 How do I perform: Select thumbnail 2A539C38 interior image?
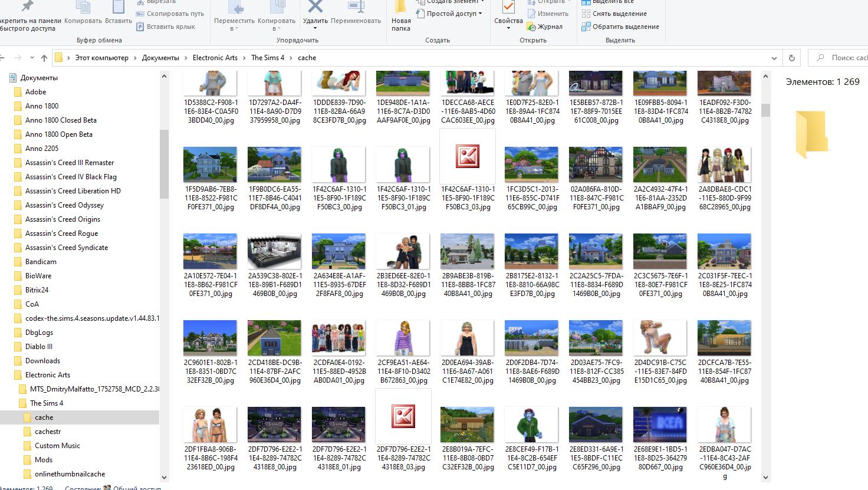coord(274,252)
